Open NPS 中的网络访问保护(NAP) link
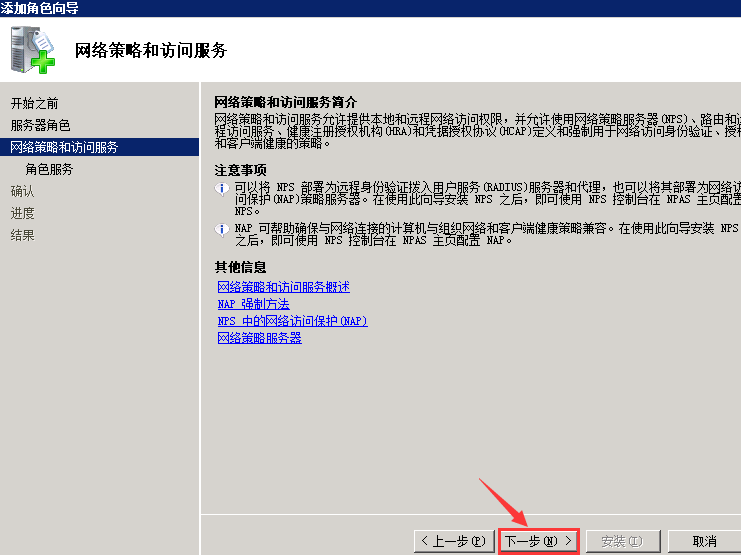 click(x=292, y=321)
